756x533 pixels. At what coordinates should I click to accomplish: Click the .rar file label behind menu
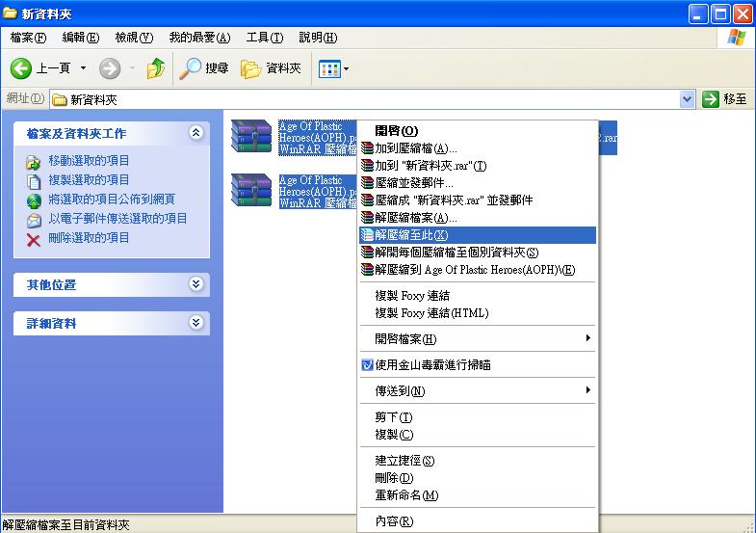608,138
